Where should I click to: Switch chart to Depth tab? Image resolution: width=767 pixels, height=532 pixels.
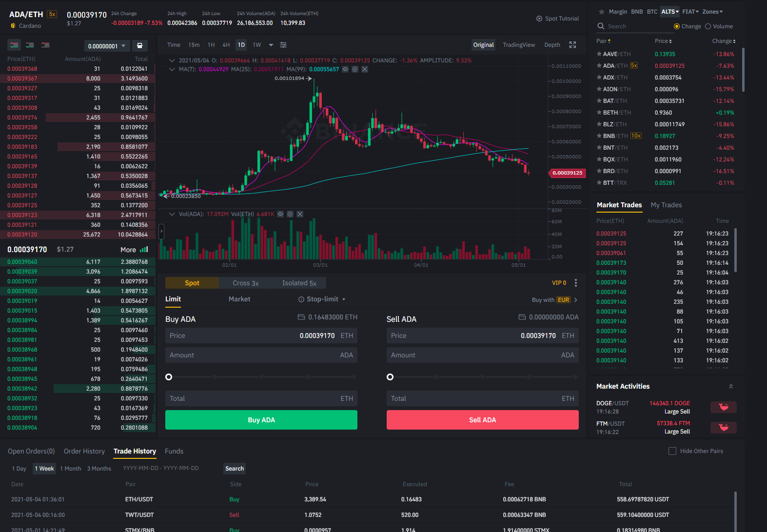[552, 45]
